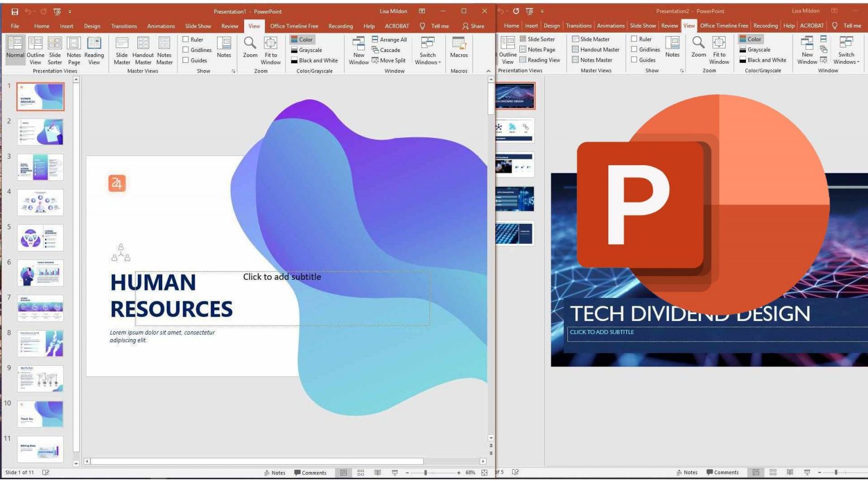Image resolution: width=868 pixels, height=481 pixels.
Task: Toggle the Gridlines checkbox on
Action: (x=186, y=50)
